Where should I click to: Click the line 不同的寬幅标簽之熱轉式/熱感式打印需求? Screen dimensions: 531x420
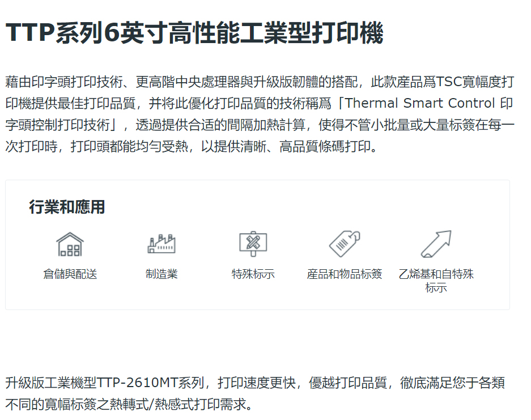(129, 405)
